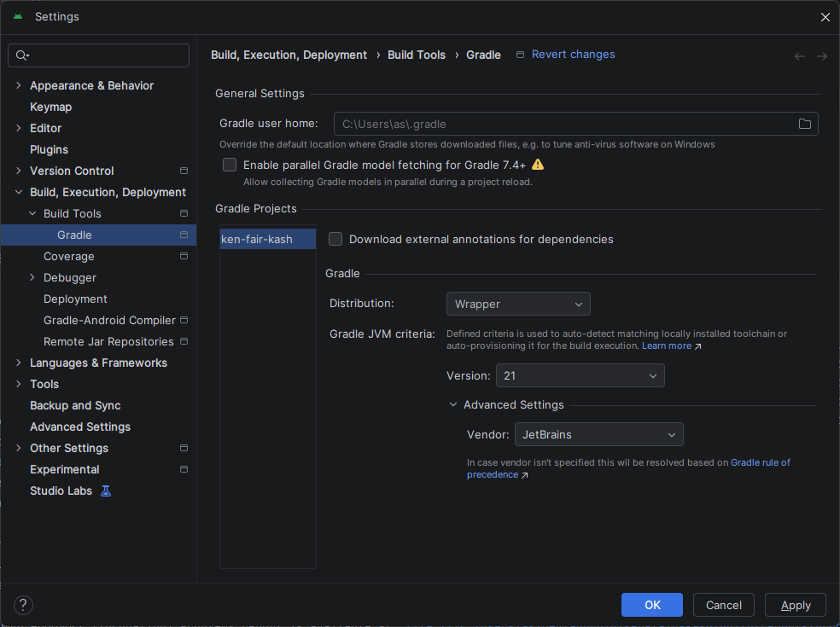Click the forward navigation arrow
Image resolution: width=840 pixels, height=627 pixels.
[x=822, y=56]
